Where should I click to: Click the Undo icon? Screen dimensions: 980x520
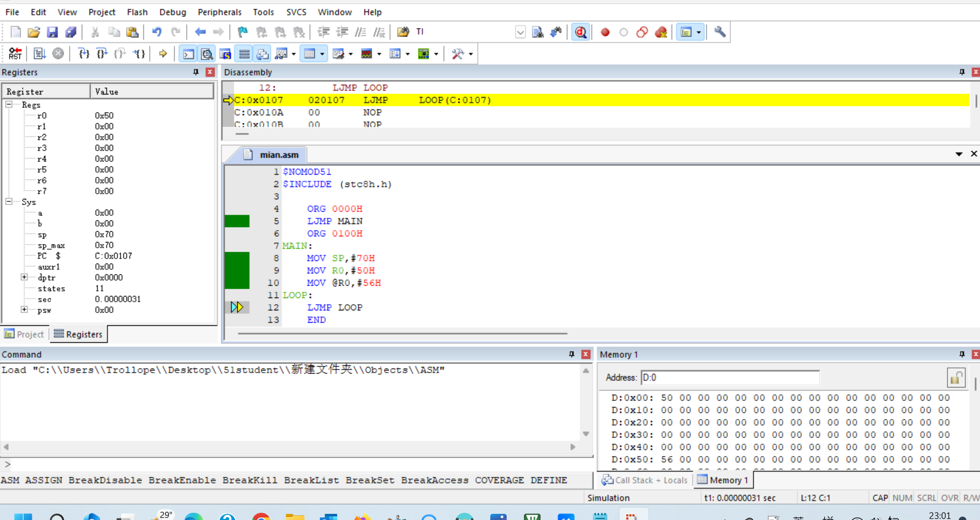[157, 32]
